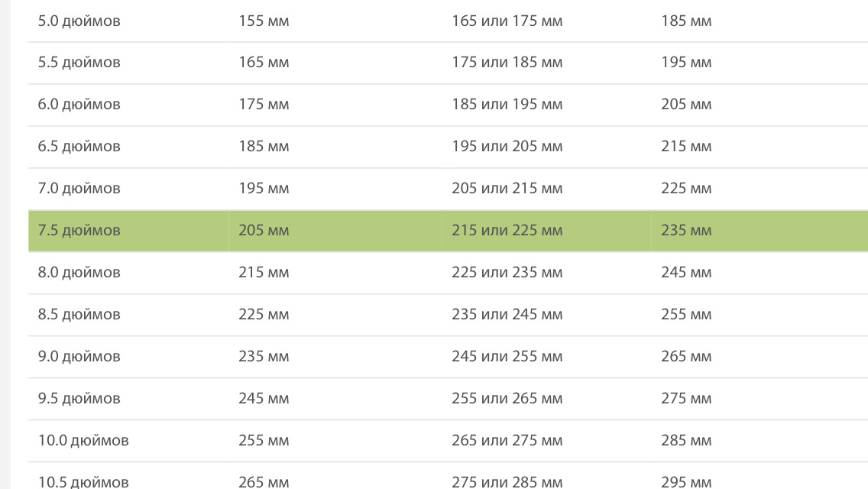The height and width of the screenshot is (489, 868).
Task: Click the 155 мм cell
Action: tap(264, 21)
